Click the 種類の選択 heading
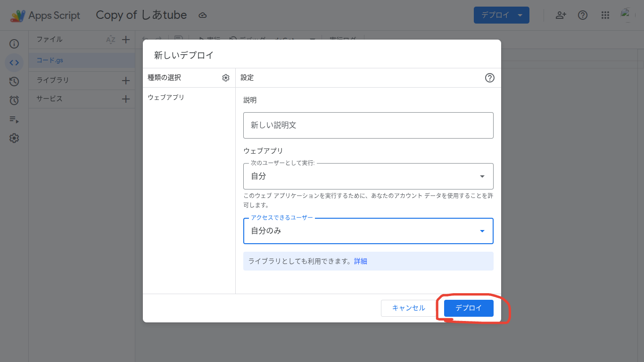644x362 pixels. (x=164, y=78)
